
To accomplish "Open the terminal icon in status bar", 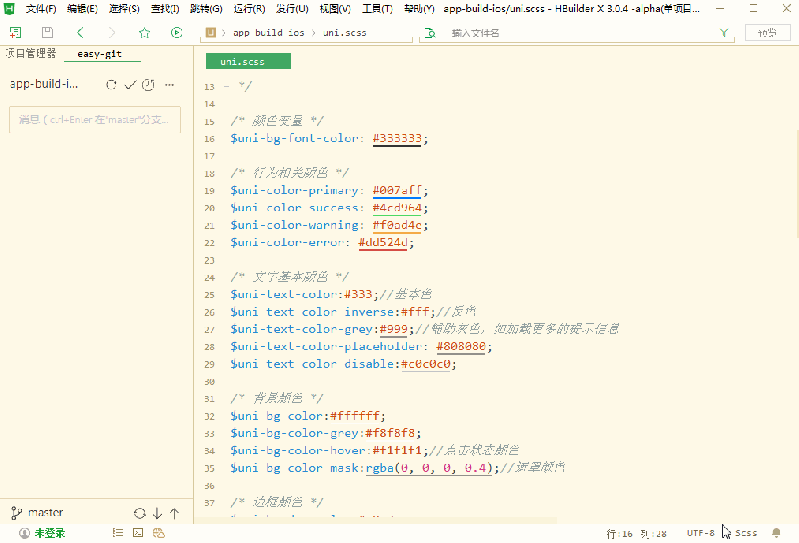I will click(x=138, y=533).
